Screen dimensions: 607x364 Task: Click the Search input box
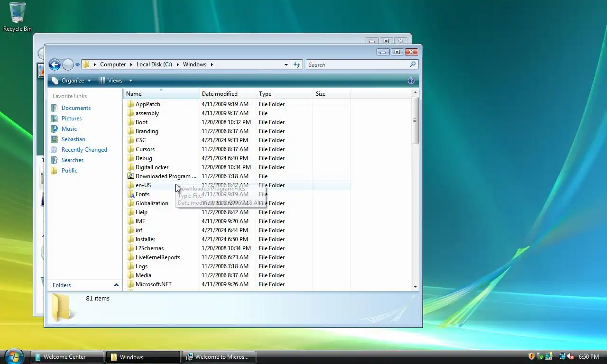coord(358,64)
